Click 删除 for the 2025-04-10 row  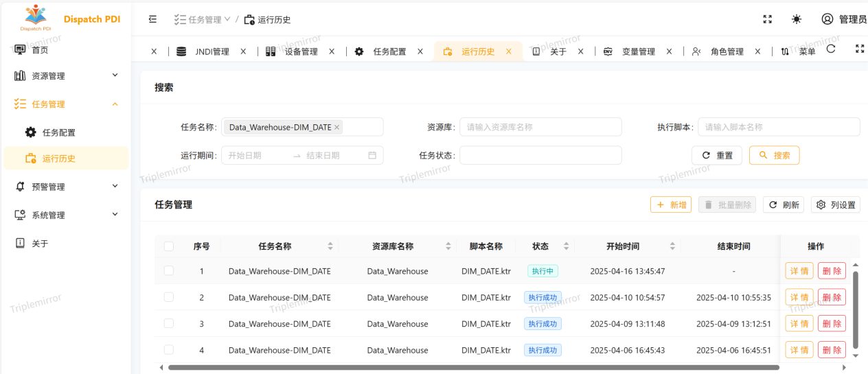832,297
